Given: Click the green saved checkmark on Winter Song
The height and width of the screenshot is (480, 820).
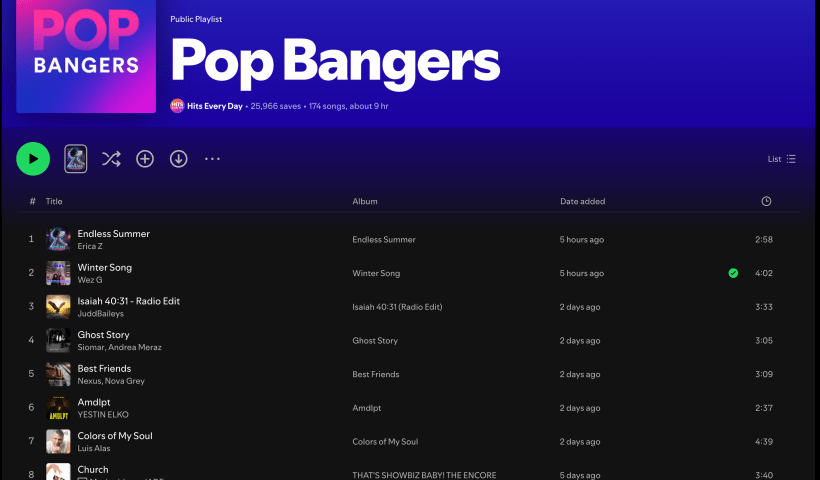Looking at the screenshot, I should 734,273.
